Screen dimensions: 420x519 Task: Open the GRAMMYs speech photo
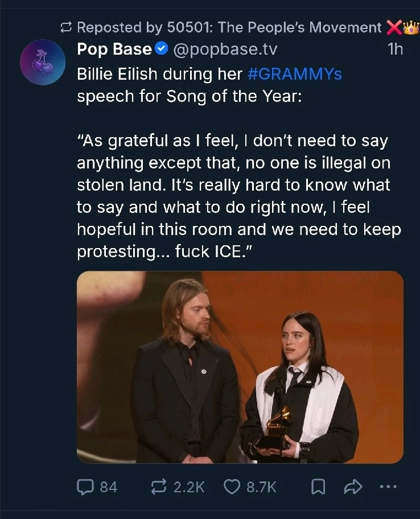coord(240,367)
